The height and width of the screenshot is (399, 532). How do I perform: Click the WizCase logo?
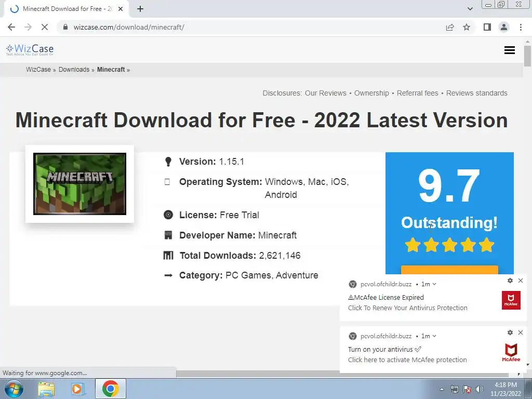pos(30,50)
